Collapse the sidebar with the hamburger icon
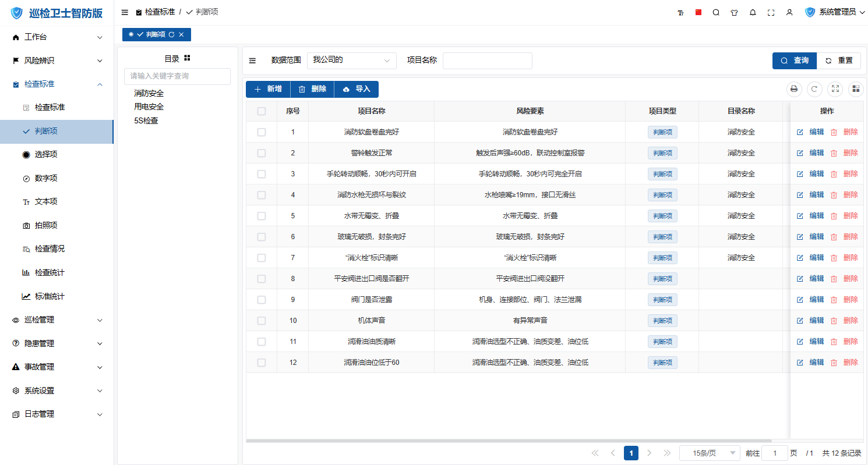 pos(125,12)
